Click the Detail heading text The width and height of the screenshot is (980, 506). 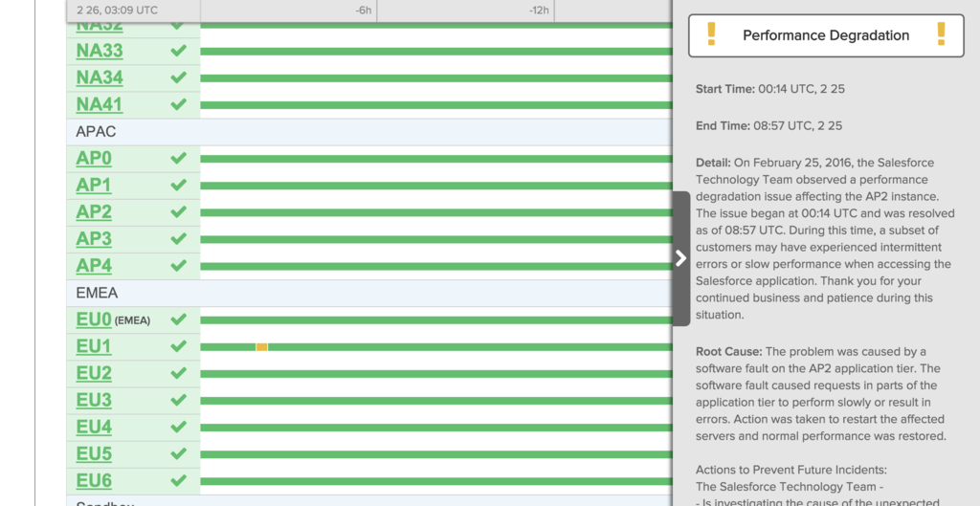(x=713, y=163)
